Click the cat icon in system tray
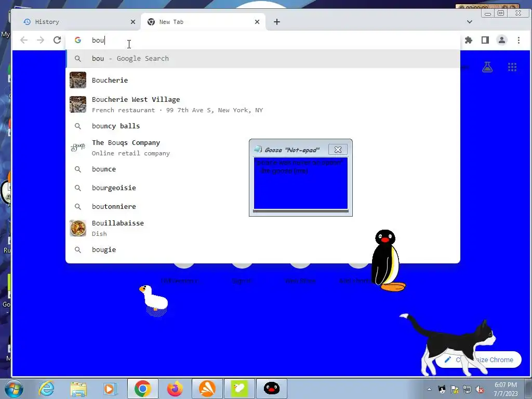Image resolution: width=532 pixels, height=399 pixels. pyautogui.click(x=442, y=389)
